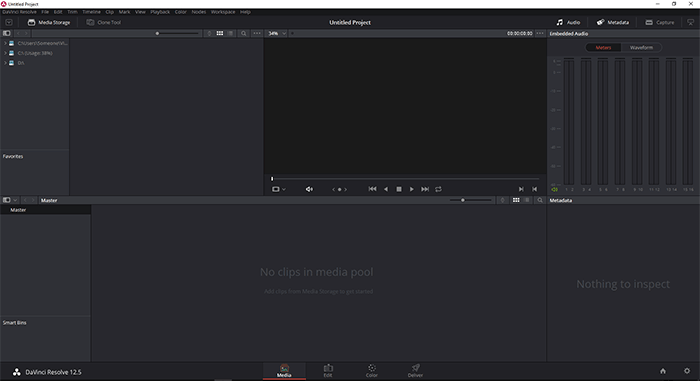Switch to the Edit page
Image resolution: width=700 pixels, height=381 pixels.
[328, 371]
